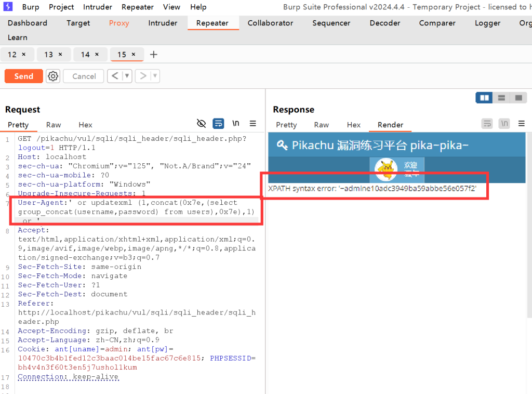Select top-bottom layout view
The height and width of the screenshot is (394, 532).
click(501, 98)
